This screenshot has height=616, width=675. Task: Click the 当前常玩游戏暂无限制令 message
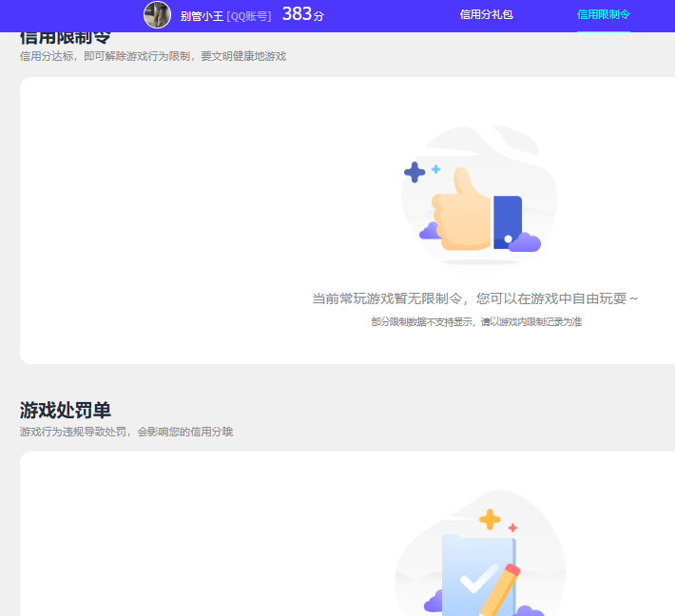475,298
